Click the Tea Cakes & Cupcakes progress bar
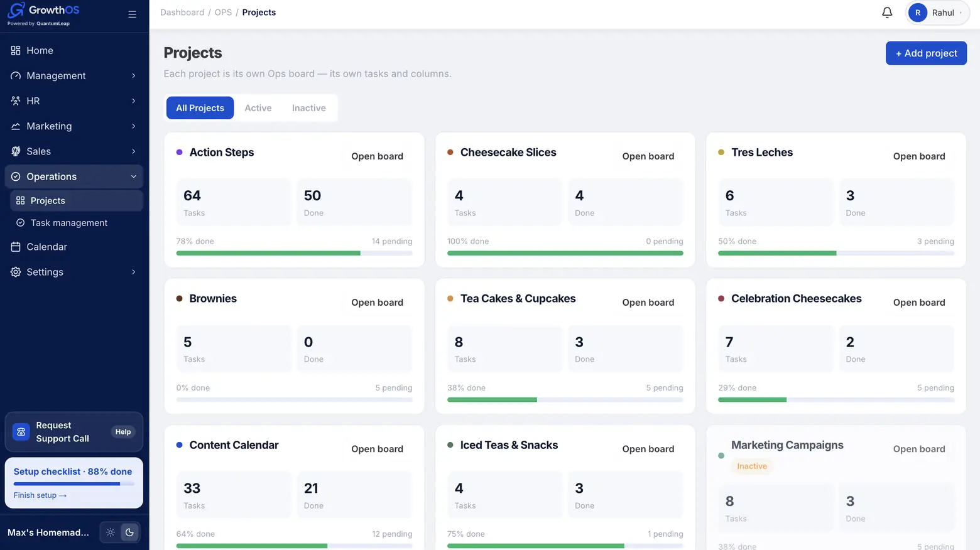 click(565, 400)
